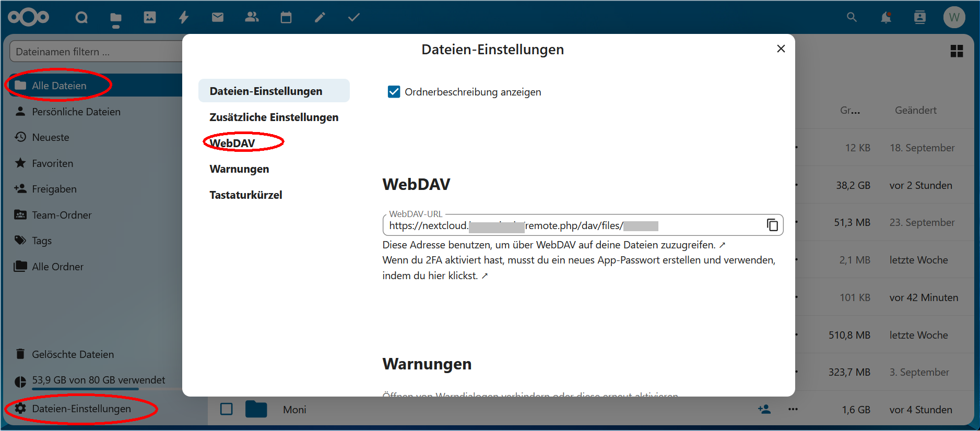Click the notifications bell icon
The height and width of the screenshot is (431, 980).
pyautogui.click(x=885, y=18)
